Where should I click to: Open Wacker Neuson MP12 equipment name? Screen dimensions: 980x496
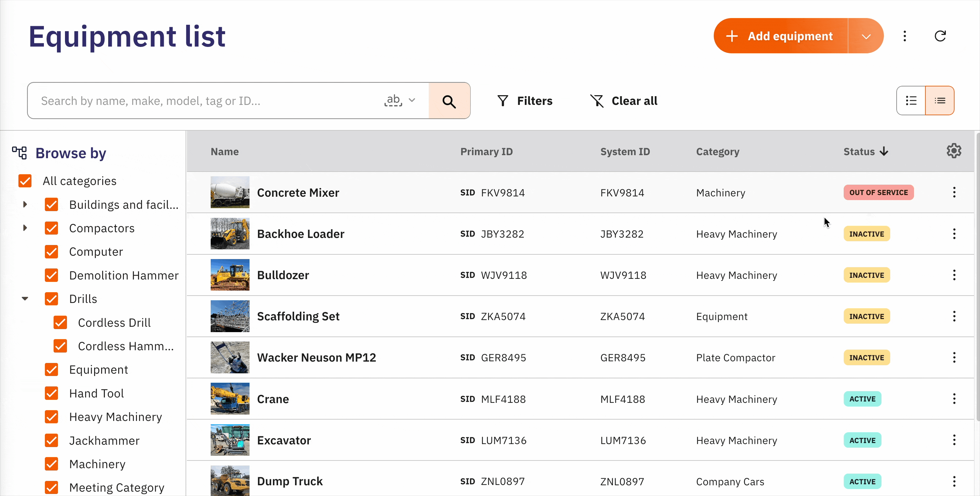click(x=317, y=358)
